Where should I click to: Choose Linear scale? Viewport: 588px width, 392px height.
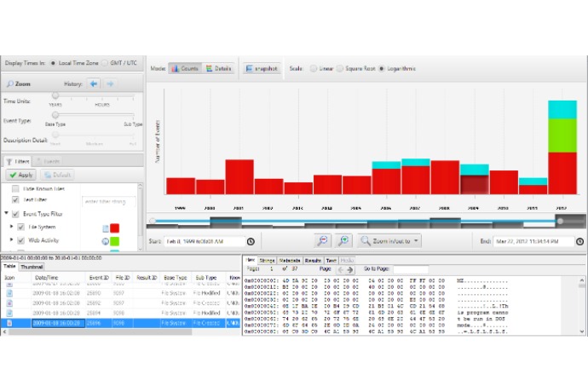pyautogui.click(x=313, y=68)
